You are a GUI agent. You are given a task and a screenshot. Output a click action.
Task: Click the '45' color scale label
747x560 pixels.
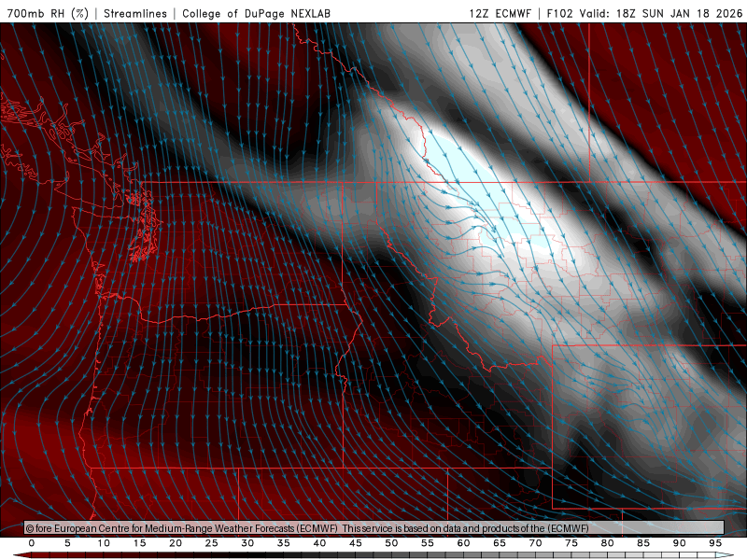pos(356,543)
